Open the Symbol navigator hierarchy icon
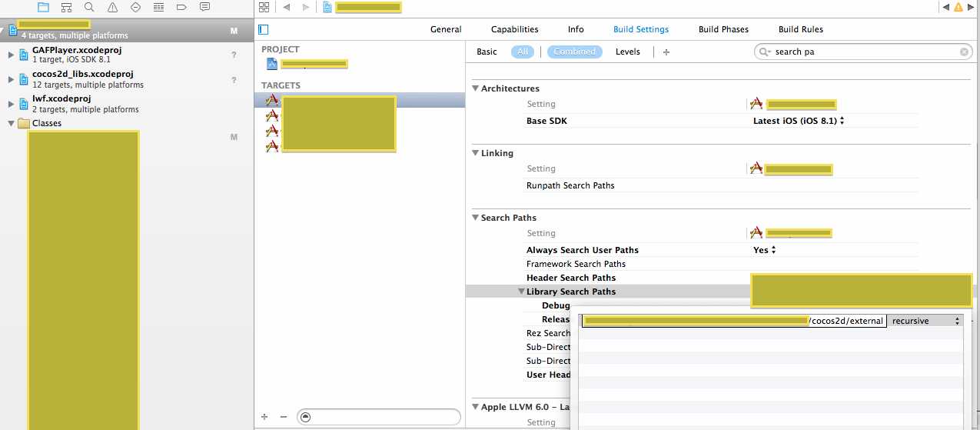 [66, 7]
